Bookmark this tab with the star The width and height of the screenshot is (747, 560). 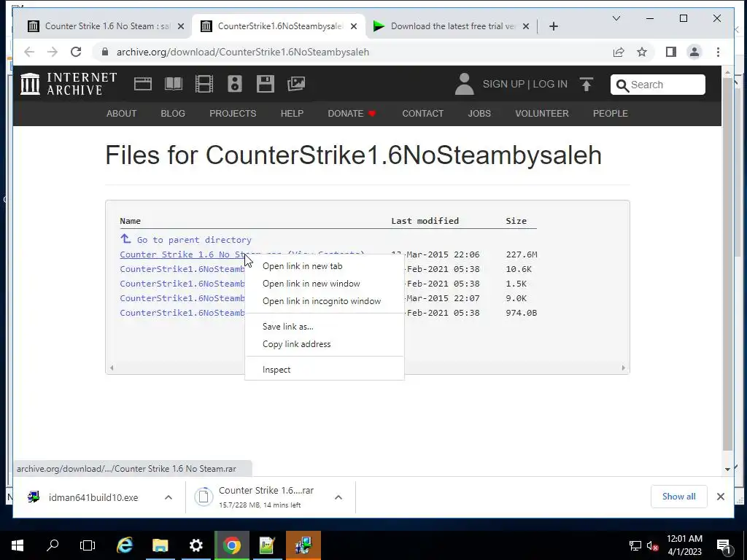click(x=642, y=52)
